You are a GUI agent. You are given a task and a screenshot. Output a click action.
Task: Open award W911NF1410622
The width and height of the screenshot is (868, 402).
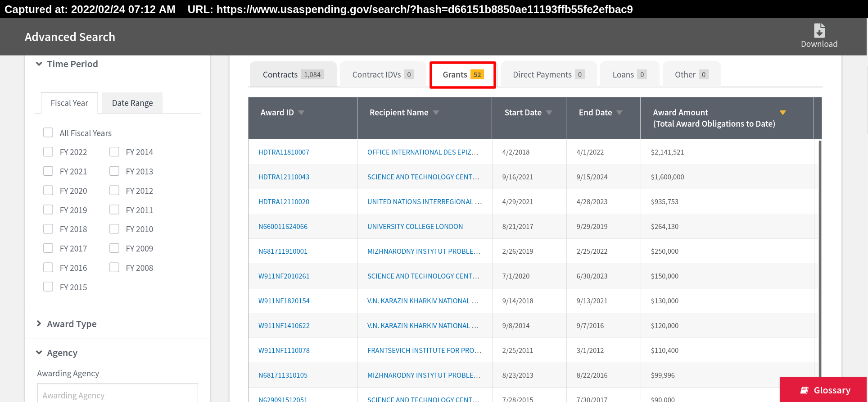pos(284,326)
